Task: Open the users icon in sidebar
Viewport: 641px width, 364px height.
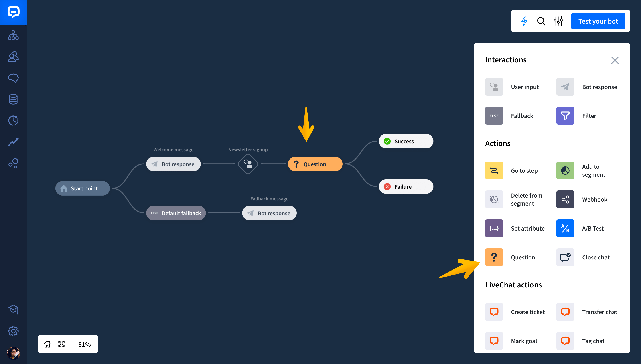Action: [x=13, y=57]
